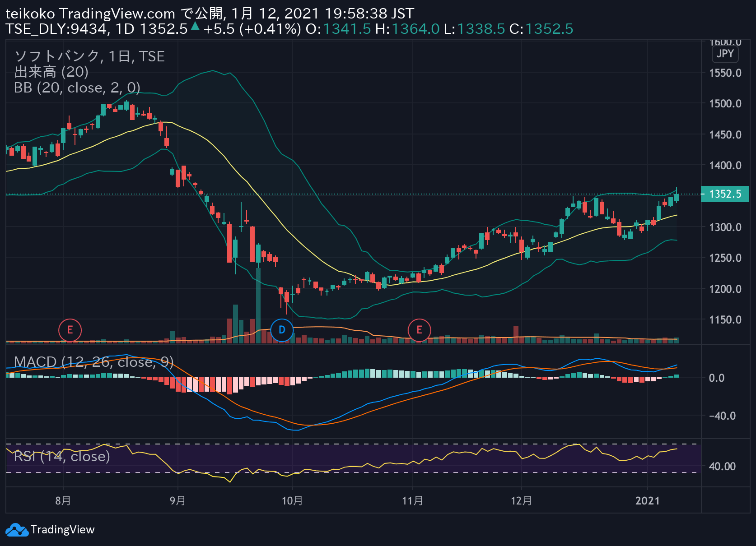
Task: Click the 1352.5 current price label
Action: point(725,194)
